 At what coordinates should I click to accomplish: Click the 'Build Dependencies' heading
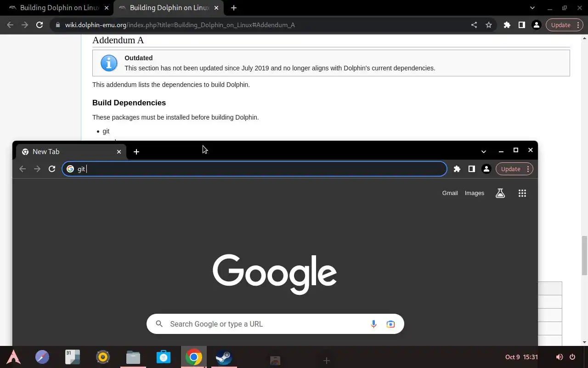tap(129, 103)
